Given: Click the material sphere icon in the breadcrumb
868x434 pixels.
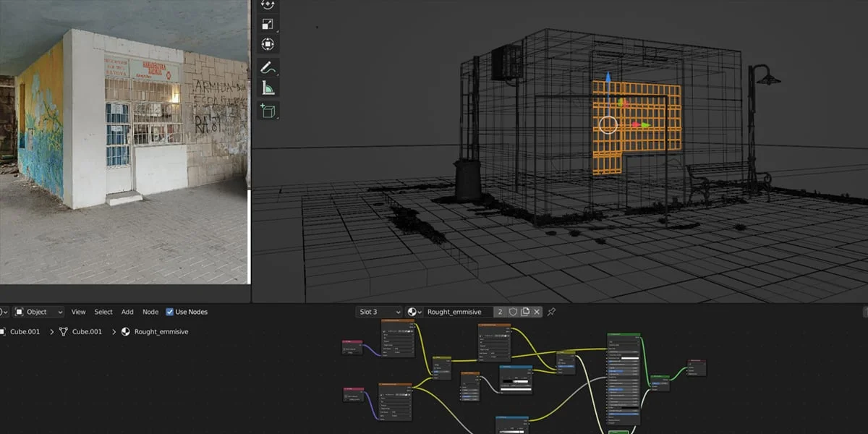Looking at the screenshot, I should [x=126, y=331].
